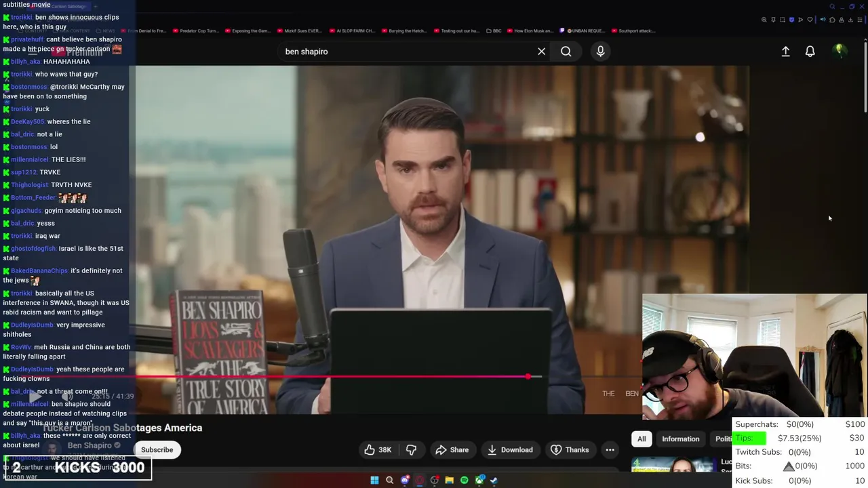The width and height of the screenshot is (868, 488).
Task: Dislike the video
Action: point(412,449)
